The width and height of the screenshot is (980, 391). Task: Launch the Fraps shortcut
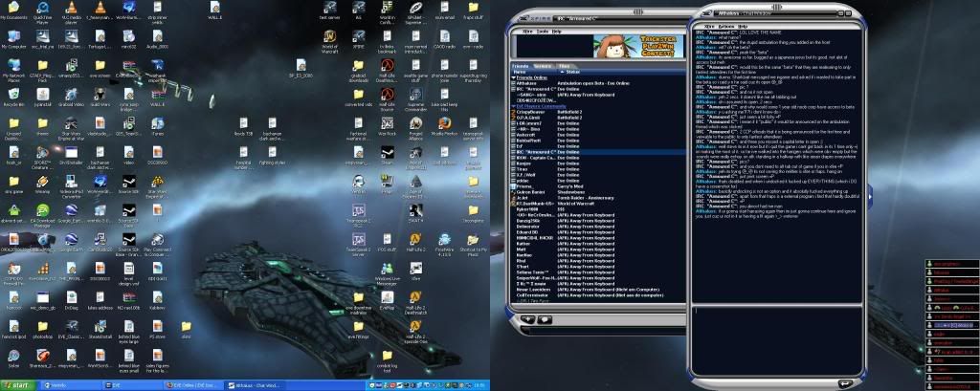coord(387,184)
